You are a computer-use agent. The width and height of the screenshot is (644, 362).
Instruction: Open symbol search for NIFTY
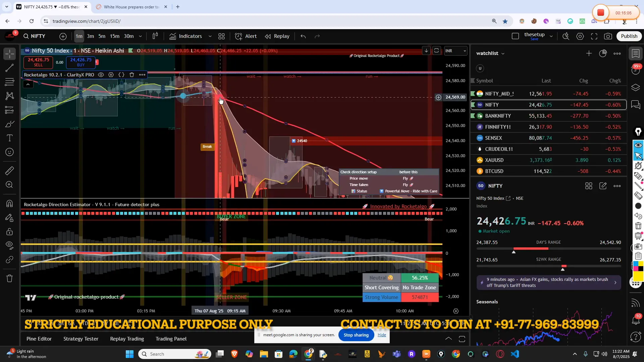(34, 36)
